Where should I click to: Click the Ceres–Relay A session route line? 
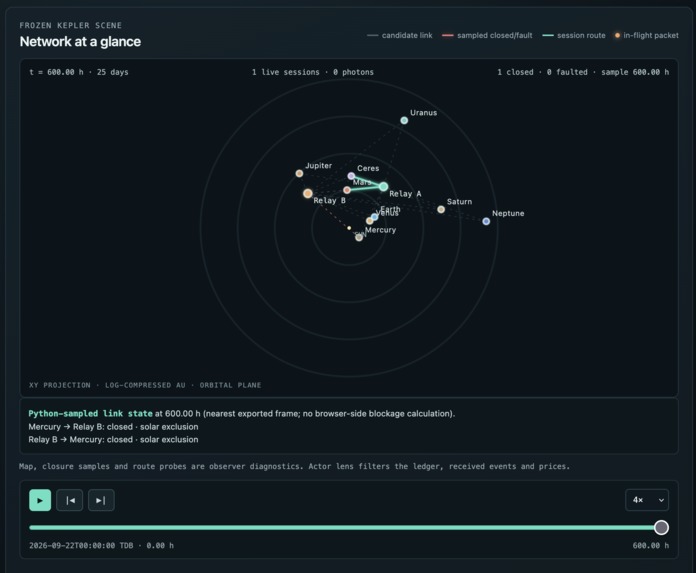[x=367, y=181]
